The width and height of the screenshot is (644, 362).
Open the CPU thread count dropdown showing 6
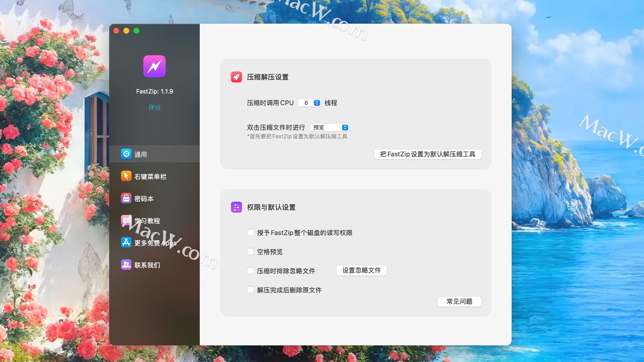pos(309,103)
